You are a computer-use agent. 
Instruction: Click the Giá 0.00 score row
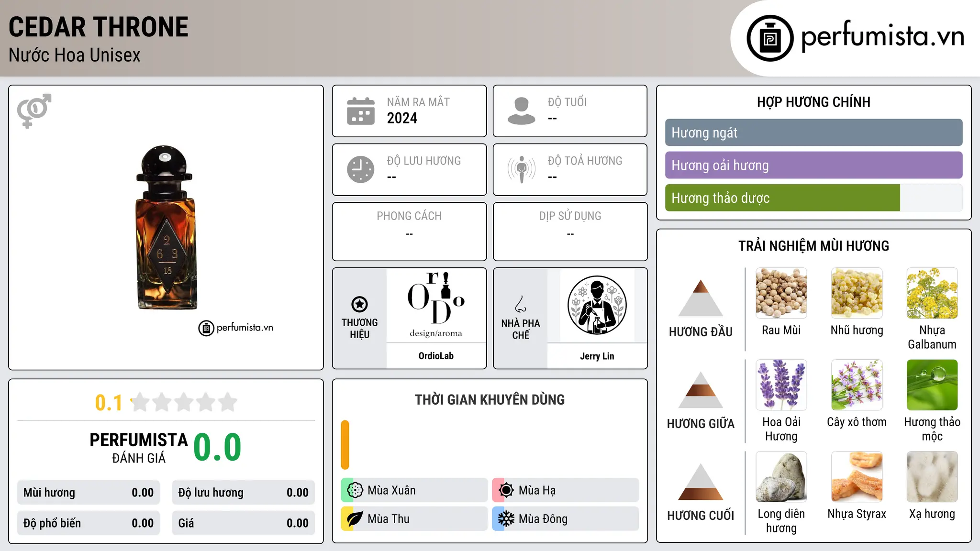(243, 523)
